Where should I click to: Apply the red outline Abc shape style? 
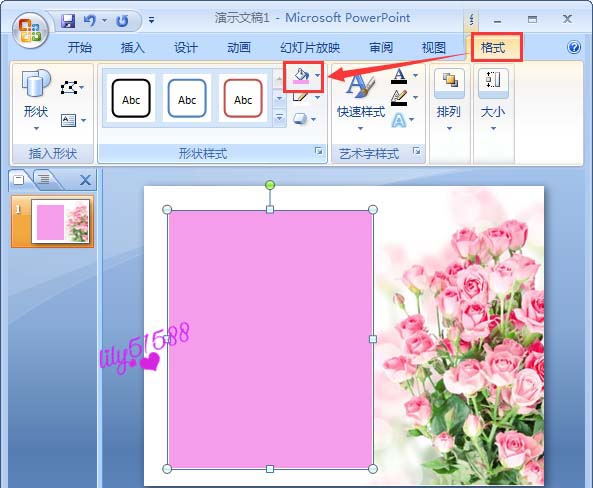[243, 98]
